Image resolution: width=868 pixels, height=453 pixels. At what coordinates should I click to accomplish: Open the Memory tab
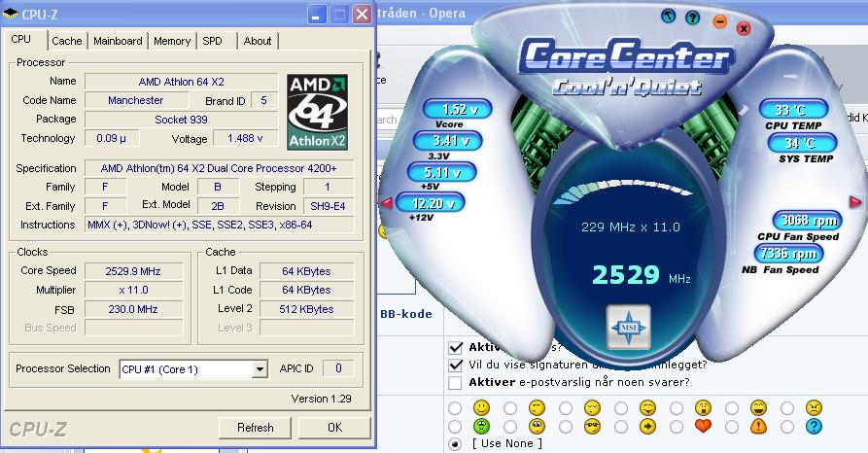pyautogui.click(x=172, y=41)
